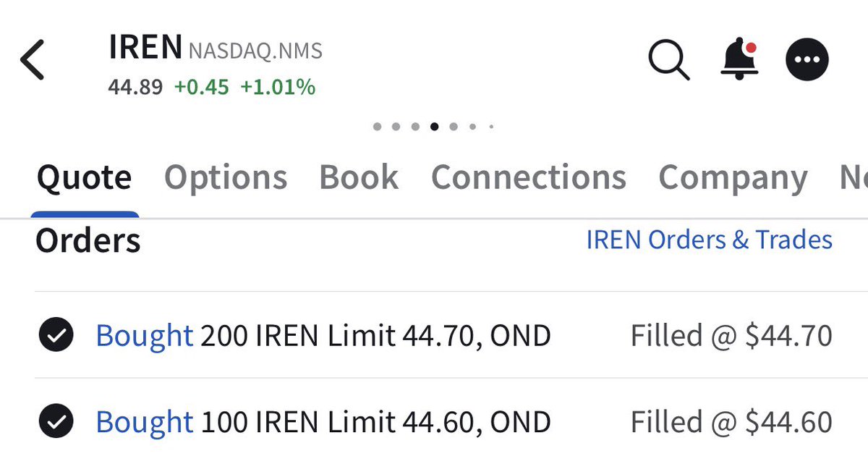Tap the Bought link on 100 IREN order

tap(145, 421)
